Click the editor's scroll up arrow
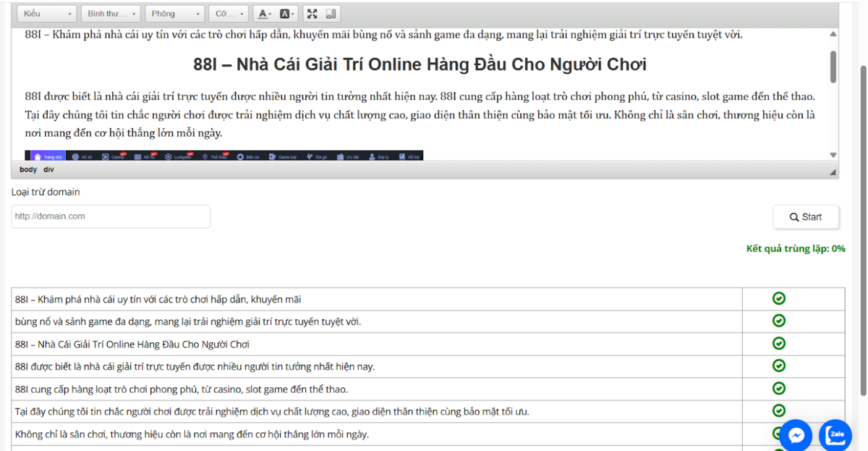868x451 pixels. [x=833, y=34]
